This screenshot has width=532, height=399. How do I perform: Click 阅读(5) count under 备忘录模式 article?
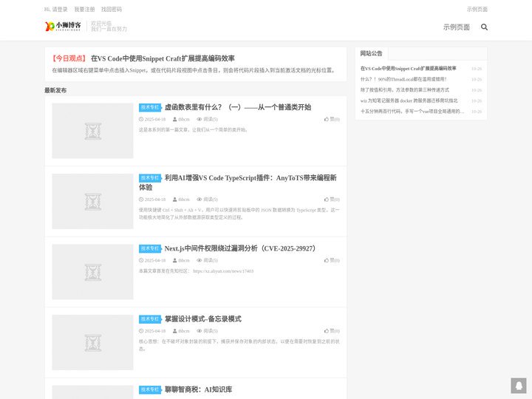211,331
